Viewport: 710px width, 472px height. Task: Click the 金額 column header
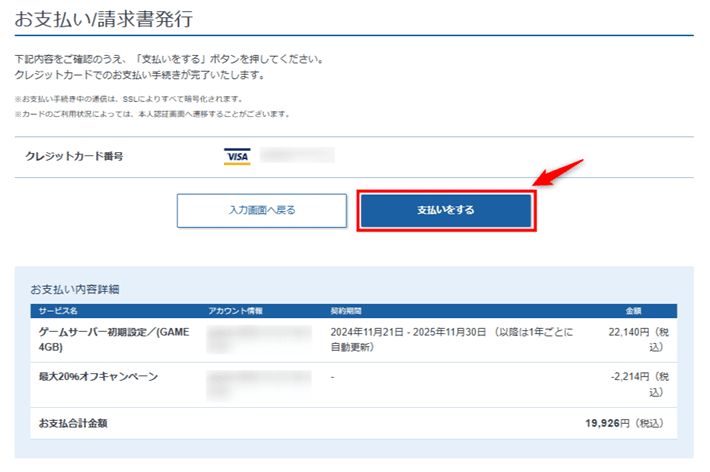click(633, 311)
